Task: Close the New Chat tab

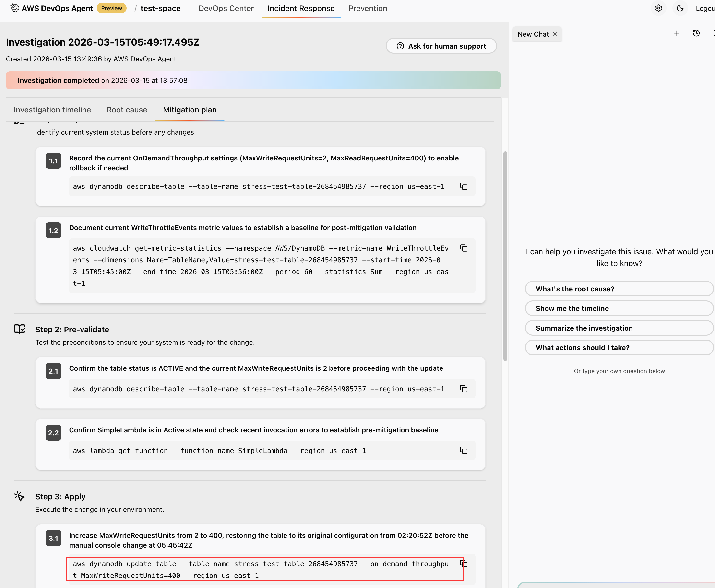Action: [x=555, y=34]
